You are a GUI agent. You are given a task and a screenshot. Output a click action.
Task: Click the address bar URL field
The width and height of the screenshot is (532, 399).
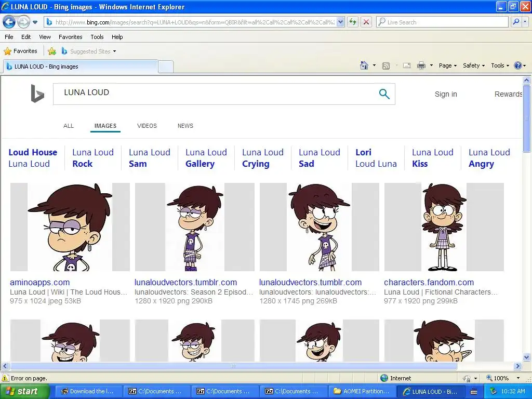(194, 22)
